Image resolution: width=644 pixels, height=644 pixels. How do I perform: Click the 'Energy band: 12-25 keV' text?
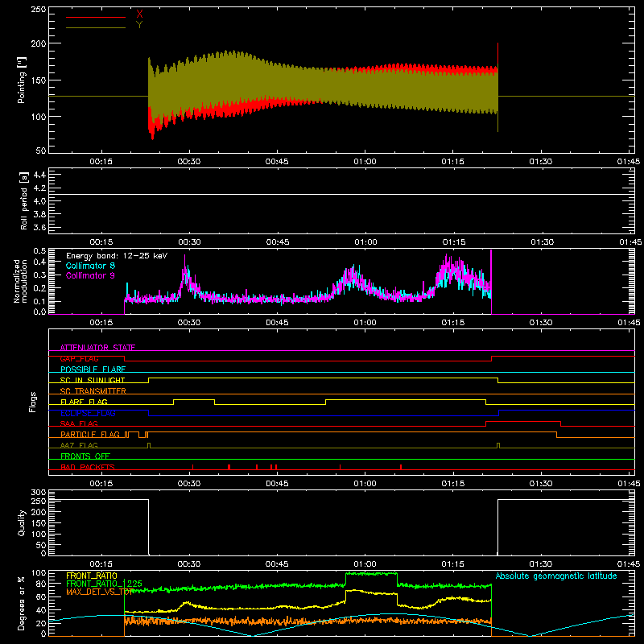point(117,256)
